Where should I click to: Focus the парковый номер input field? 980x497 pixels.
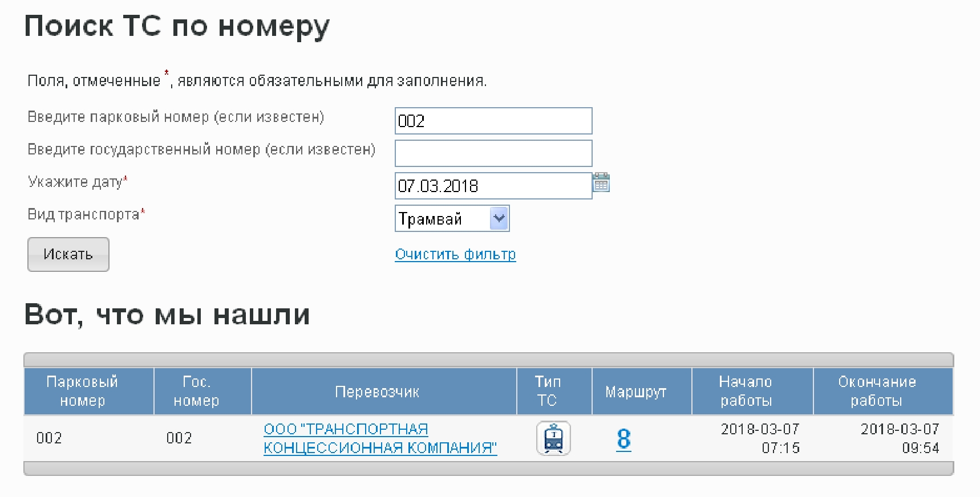click(x=493, y=121)
